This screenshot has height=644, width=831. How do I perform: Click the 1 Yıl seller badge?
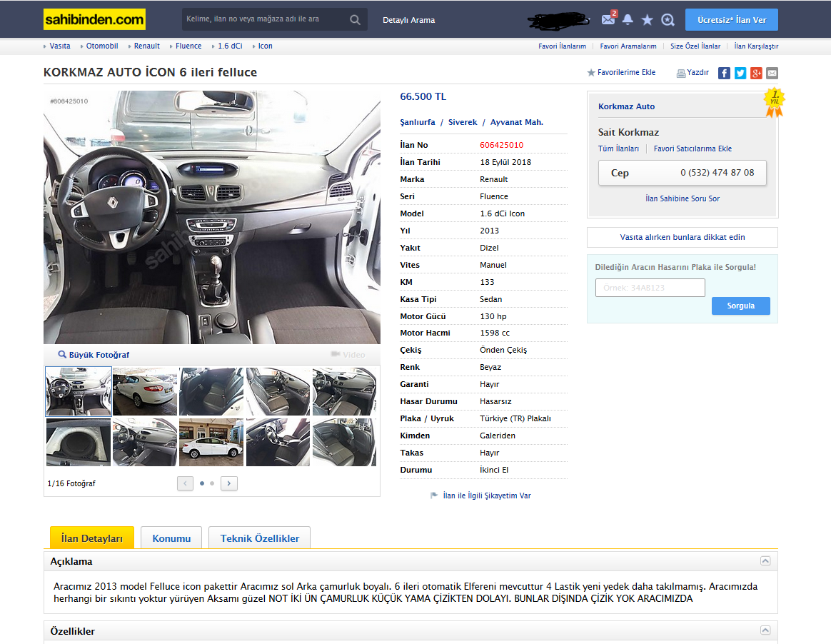(775, 102)
